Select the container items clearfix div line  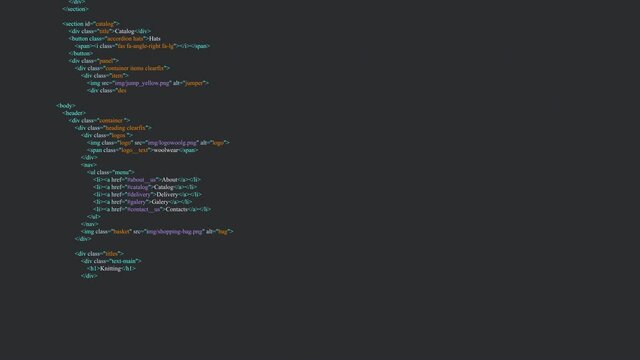click(x=122, y=68)
